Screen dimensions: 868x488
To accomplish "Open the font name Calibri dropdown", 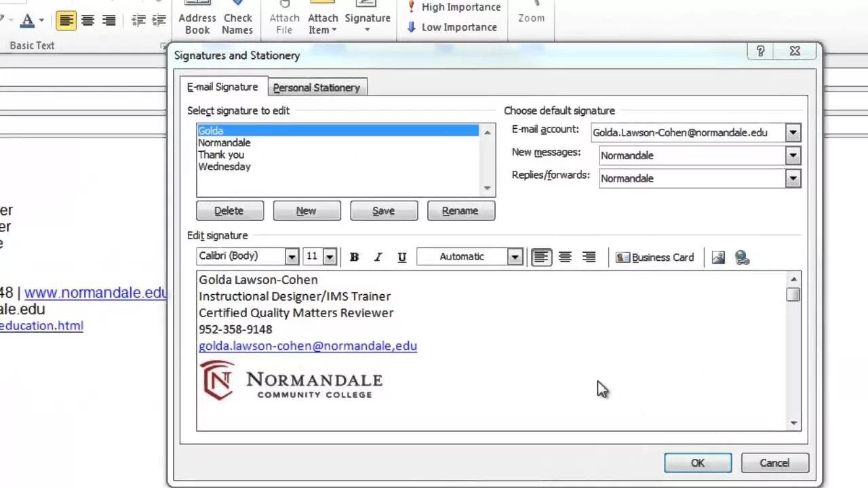I will click(292, 257).
